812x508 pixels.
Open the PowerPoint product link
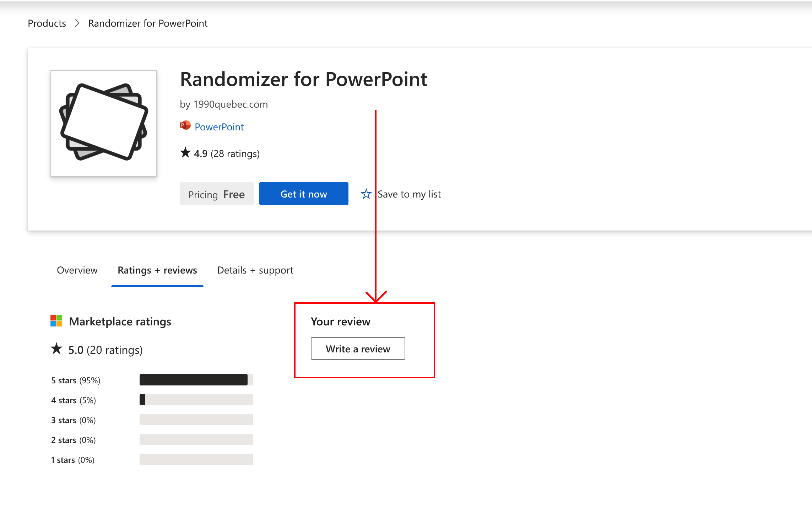click(219, 127)
